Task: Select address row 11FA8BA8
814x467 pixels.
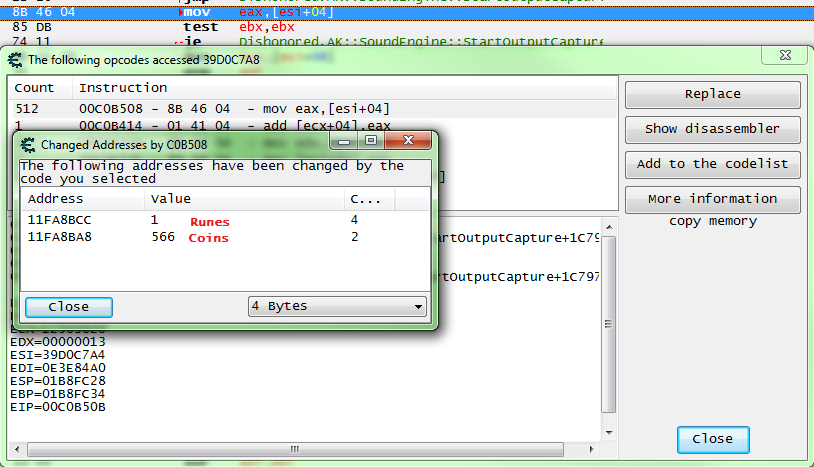Action: 225,237
